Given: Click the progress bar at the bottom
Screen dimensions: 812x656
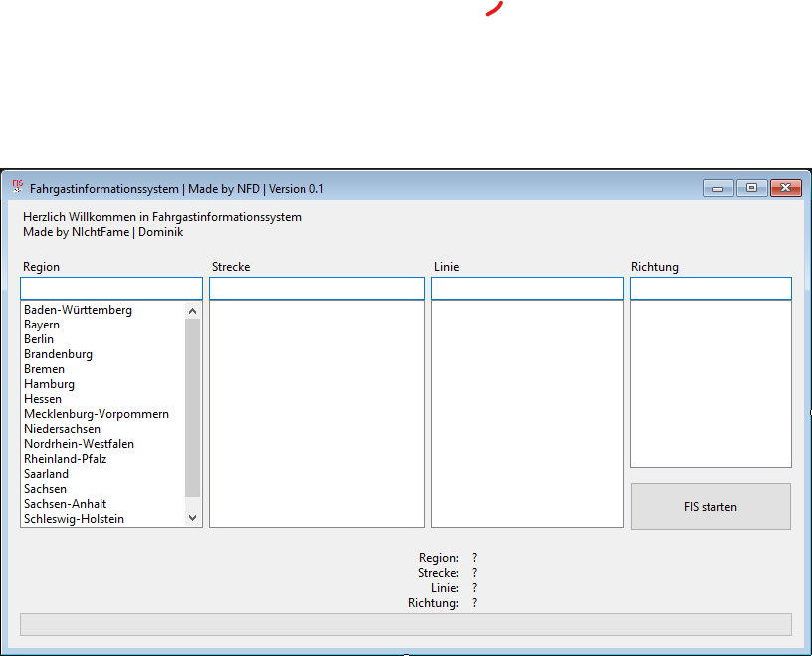Looking at the screenshot, I should (x=406, y=624).
